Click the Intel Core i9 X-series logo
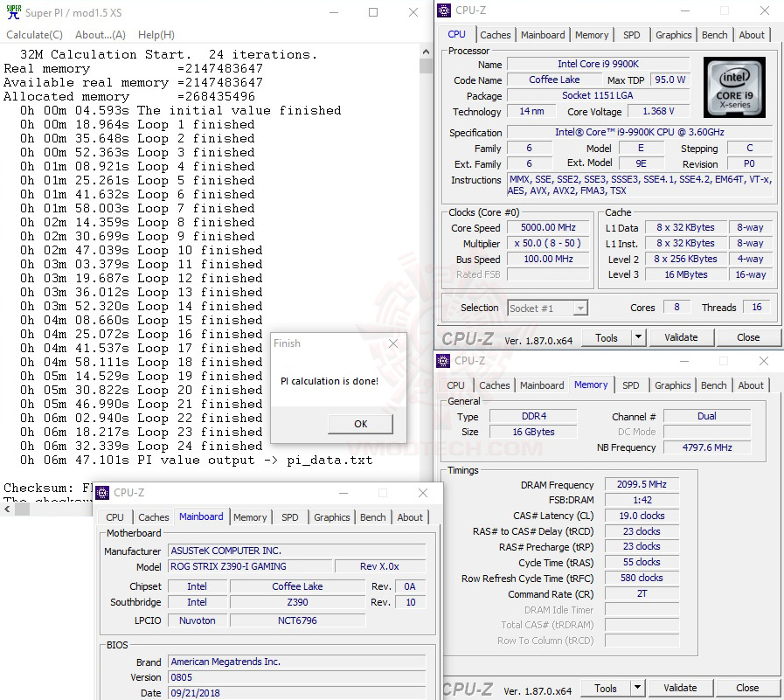 [x=735, y=86]
